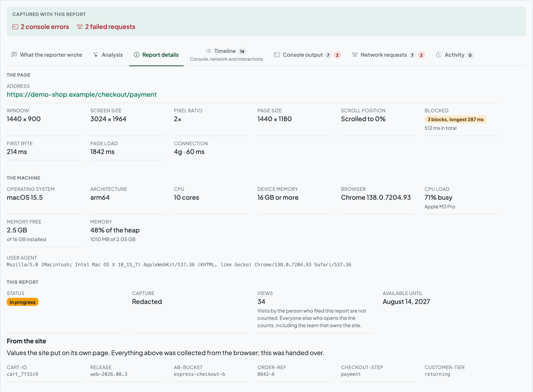Select the window value 1440 × 900
The image size is (533, 392).
point(24,119)
